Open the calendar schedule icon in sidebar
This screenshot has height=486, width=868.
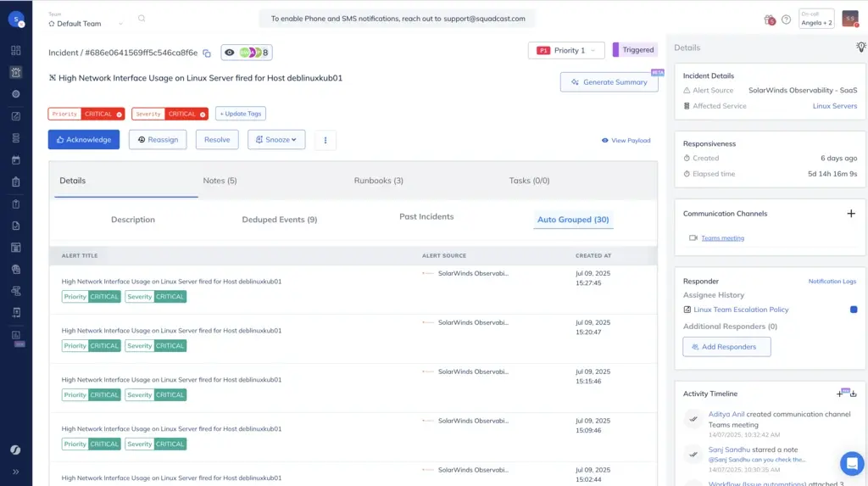pos(16,160)
